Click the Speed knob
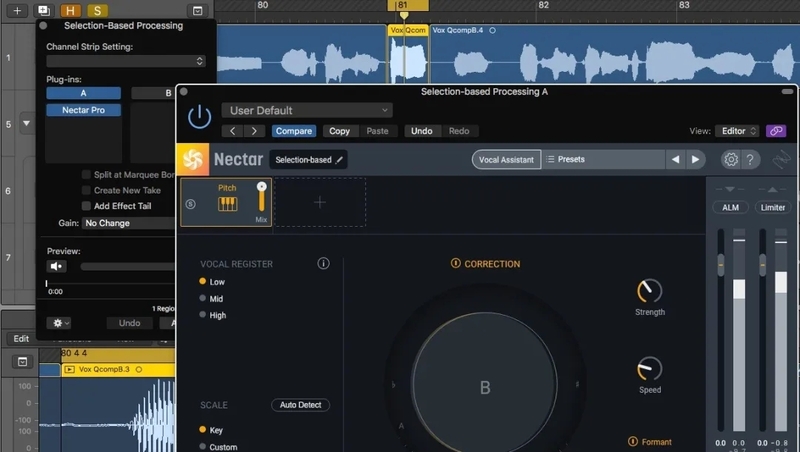This screenshot has height=452, width=800. pyautogui.click(x=649, y=369)
